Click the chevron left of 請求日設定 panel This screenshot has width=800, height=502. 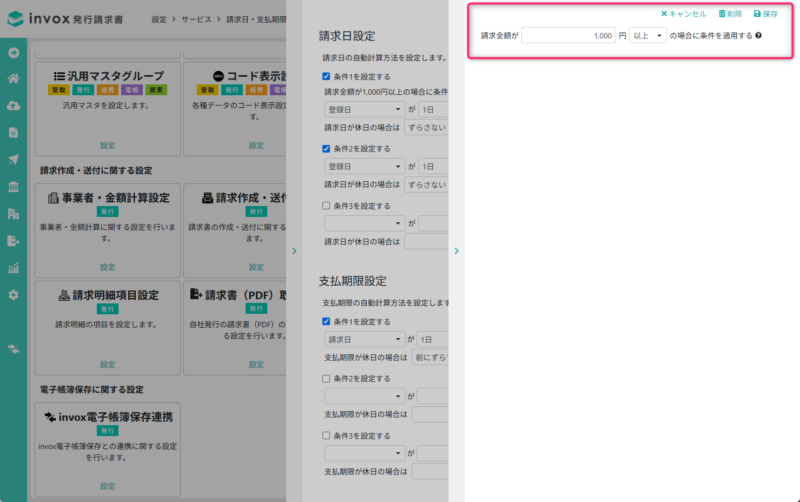click(x=294, y=251)
